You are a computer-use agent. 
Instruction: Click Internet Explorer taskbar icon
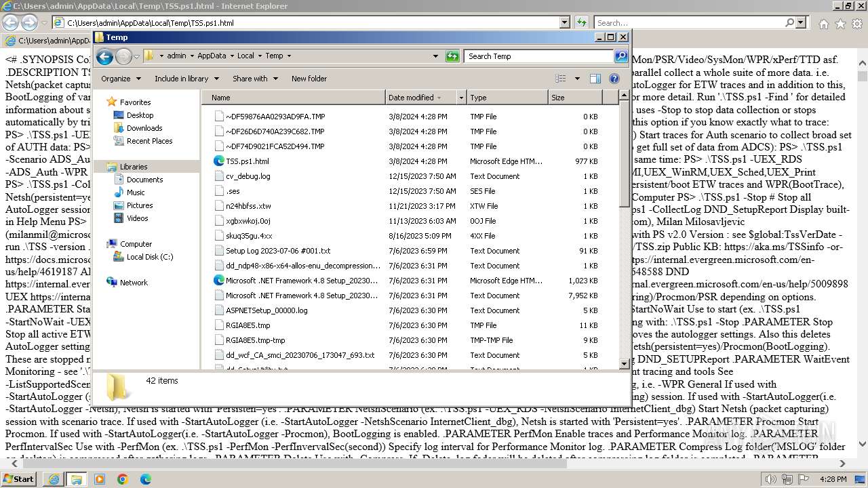54,479
